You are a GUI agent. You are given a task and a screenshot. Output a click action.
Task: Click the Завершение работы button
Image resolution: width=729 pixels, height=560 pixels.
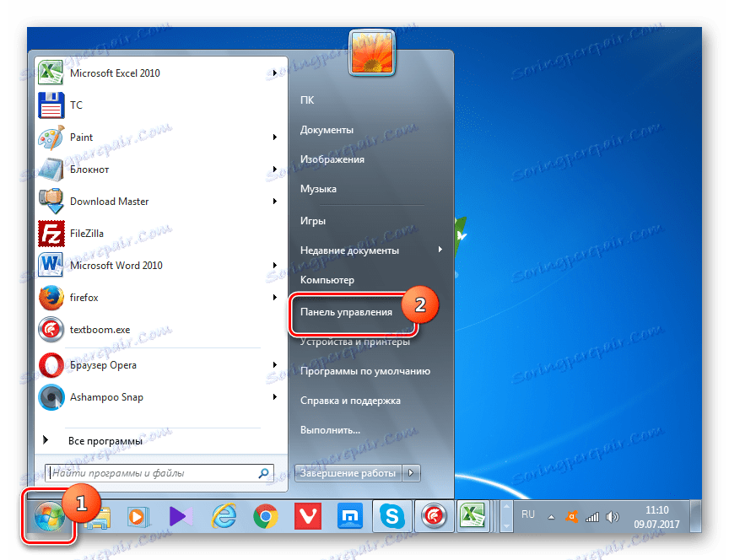tap(346, 473)
